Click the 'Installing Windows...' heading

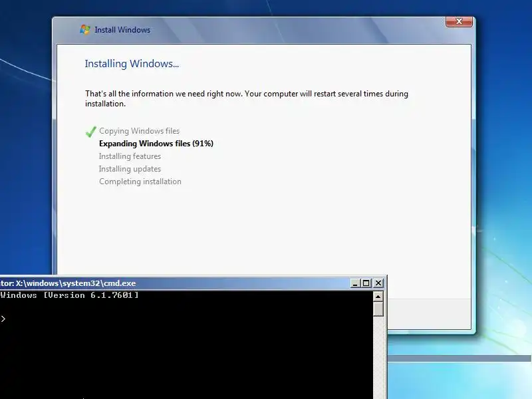(132, 64)
